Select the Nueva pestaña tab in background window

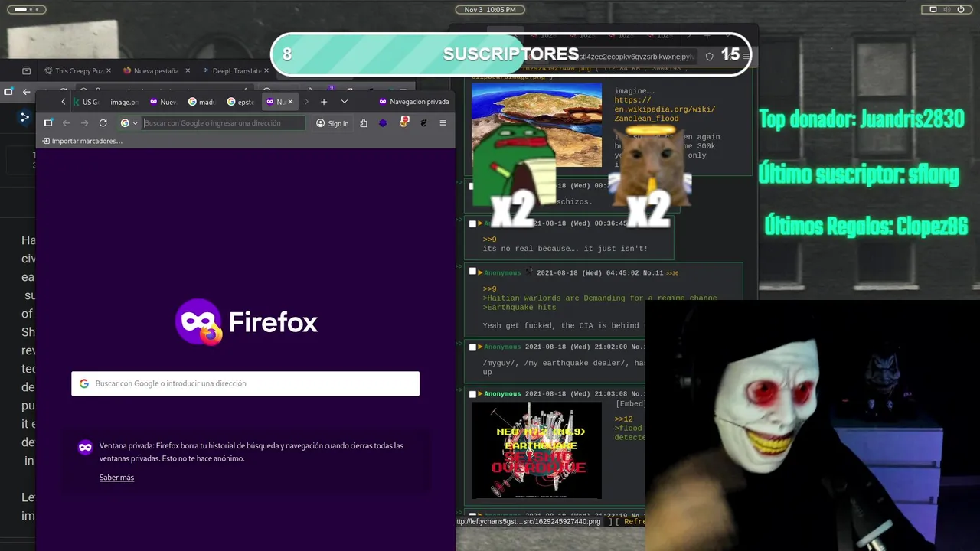(155, 71)
